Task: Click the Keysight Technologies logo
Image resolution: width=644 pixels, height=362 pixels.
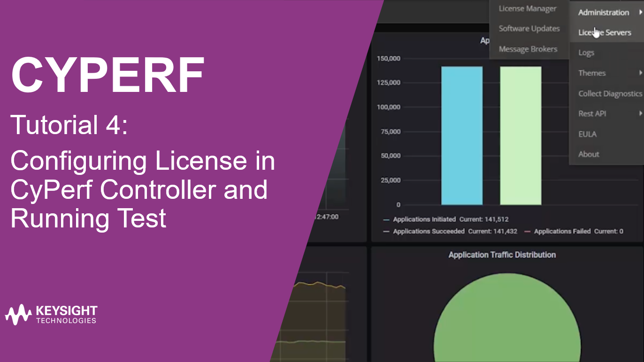Action: tap(51, 315)
